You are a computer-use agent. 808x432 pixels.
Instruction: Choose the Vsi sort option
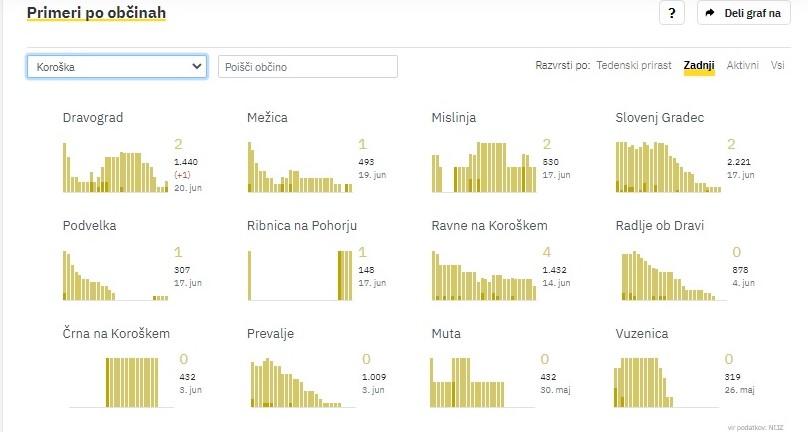click(x=777, y=66)
